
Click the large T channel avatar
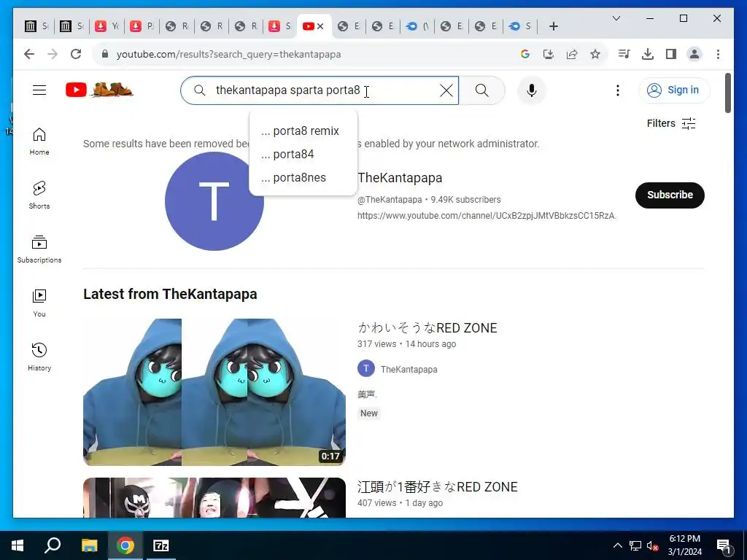pos(214,201)
